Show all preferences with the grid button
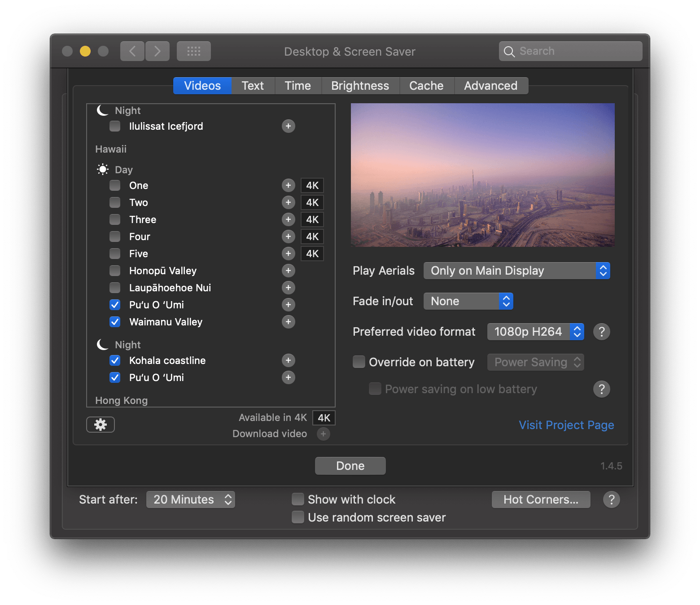 (194, 51)
